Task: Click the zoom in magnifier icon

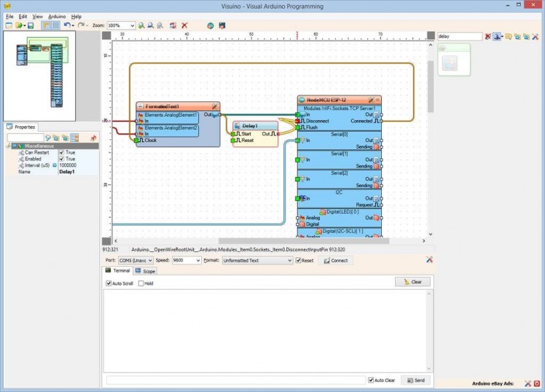Action: coord(141,26)
